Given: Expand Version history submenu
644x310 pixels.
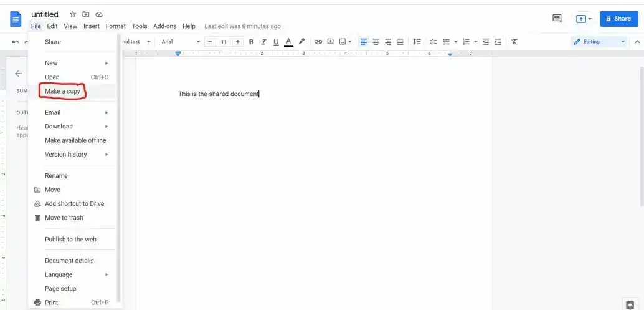Looking at the screenshot, I should (72, 154).
